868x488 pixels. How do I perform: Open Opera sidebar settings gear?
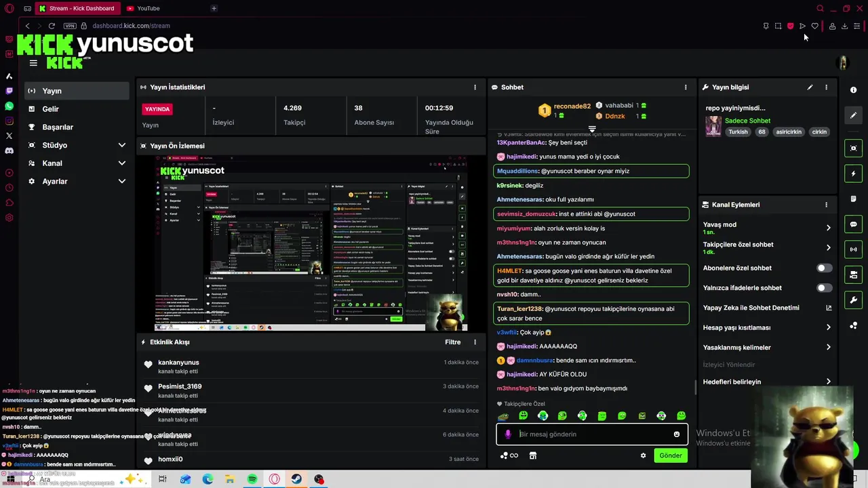pyautogui.click(x=9, y=218)
